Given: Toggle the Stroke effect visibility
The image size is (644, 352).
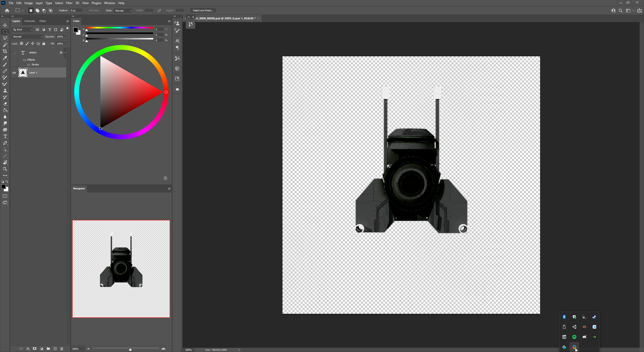Looking at the screenshot, I should coord(29,65).
